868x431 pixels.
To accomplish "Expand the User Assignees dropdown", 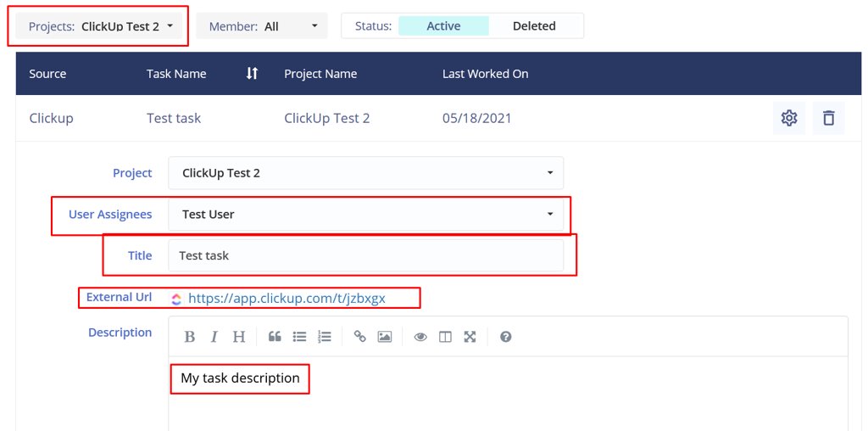I will (365, 215).
